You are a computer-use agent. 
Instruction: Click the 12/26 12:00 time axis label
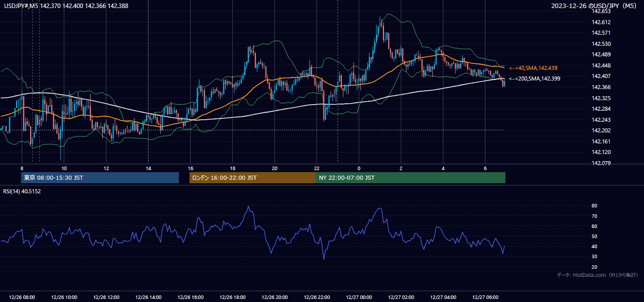pyautogui.click(x=106, y=297)
